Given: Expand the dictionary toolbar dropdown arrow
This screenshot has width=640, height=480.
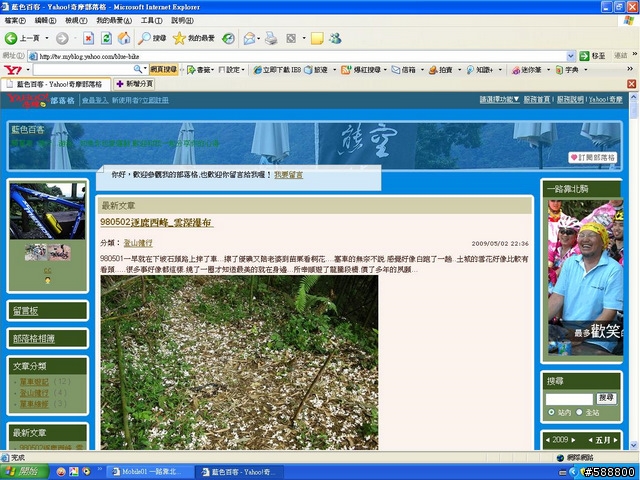Looking at the screenshot, I should click(586, 70).
